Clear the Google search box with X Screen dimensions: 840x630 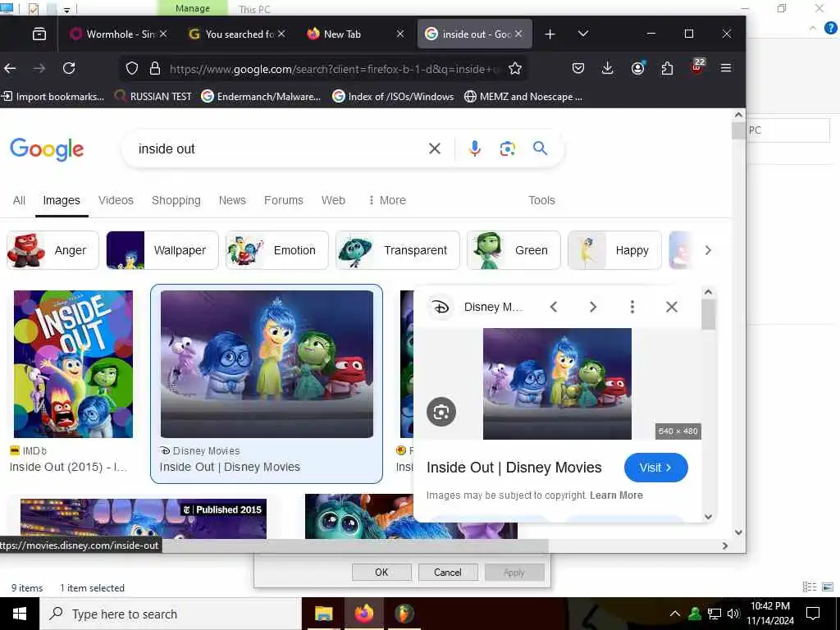click(435, 148)
